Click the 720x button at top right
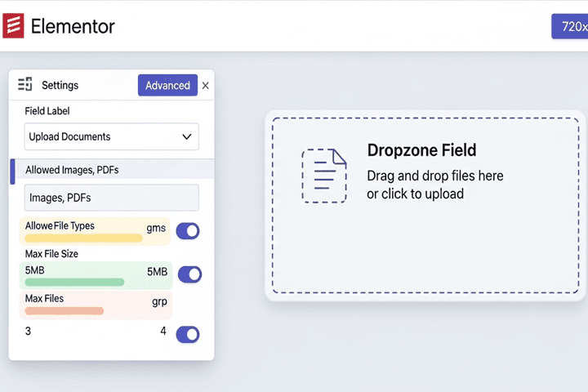The height and width of the screenshot is (392, 588). coord(569,26)
